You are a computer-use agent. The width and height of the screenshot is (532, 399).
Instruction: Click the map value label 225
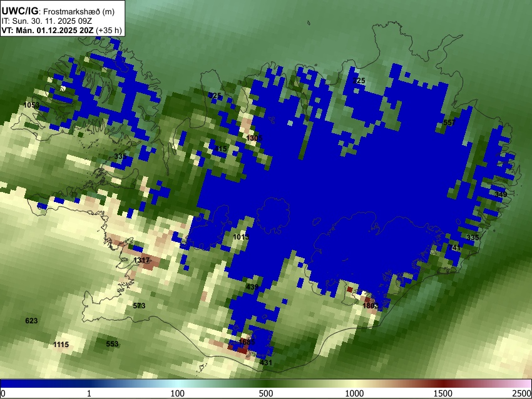pos(359,81)
